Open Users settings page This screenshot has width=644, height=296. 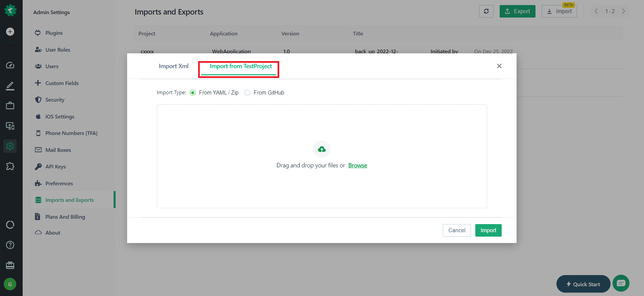pyautogui.click(x=52, y=66)
